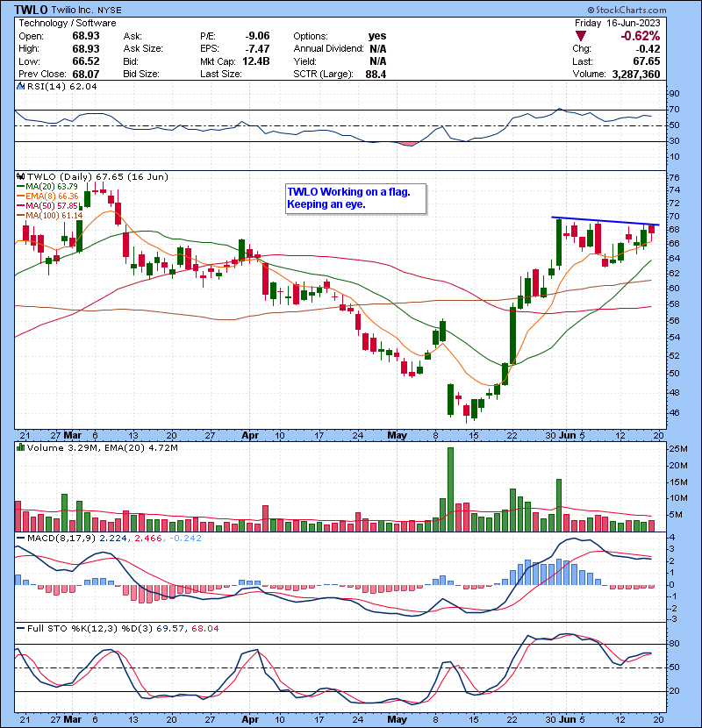Click the 90 level on RSI axis
The image size is (702, 728).
point(674,93)
